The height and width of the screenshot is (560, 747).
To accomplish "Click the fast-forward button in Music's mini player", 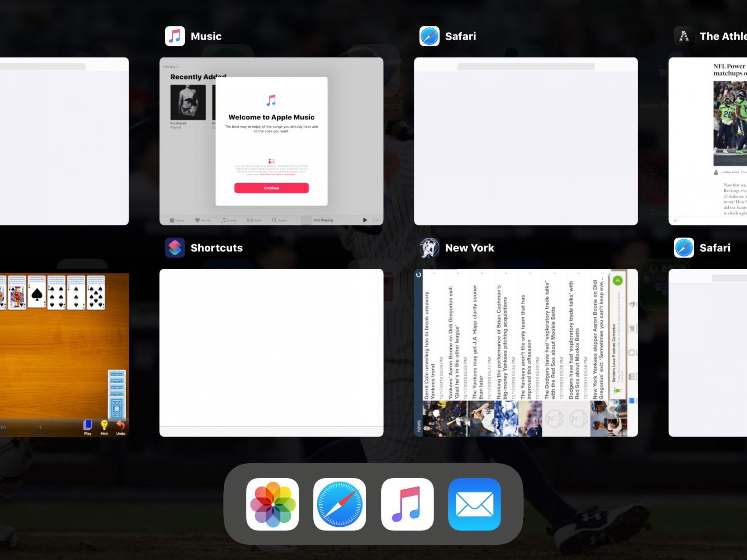I will tap(376, 220).
